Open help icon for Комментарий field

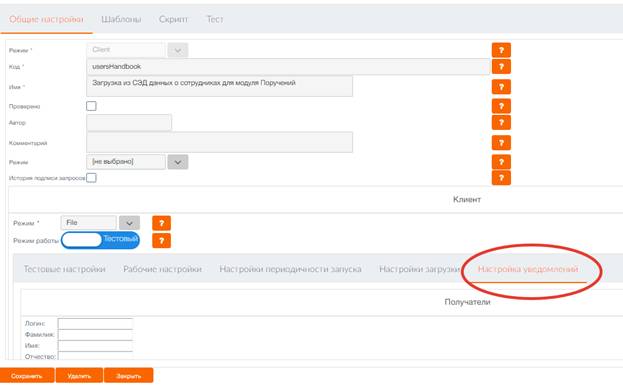tap(501, 143)
